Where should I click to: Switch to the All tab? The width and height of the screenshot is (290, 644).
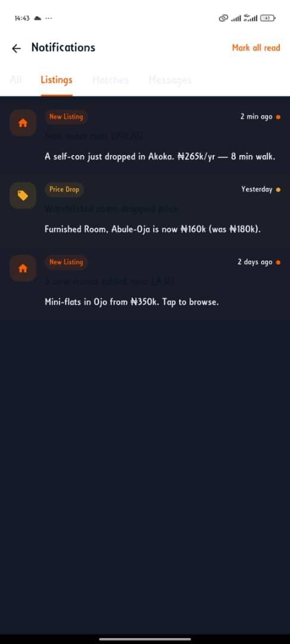pos(15,80)
